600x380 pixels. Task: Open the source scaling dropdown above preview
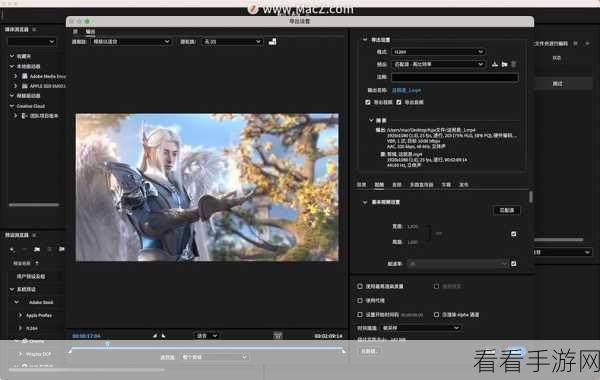click(x=130, y=41)
